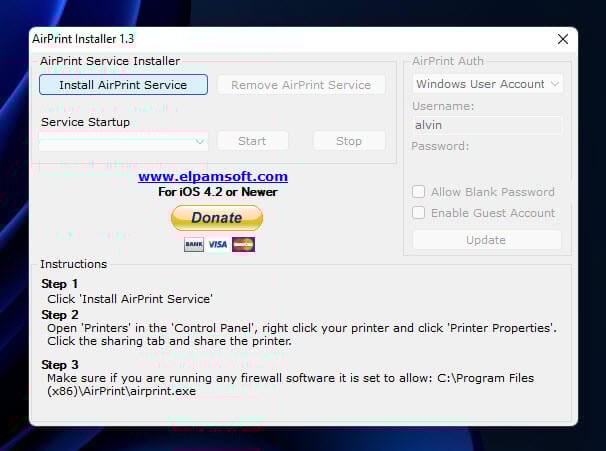The width and height of the screenshot is (606, 451).
Task: Click the Step 1 instruction text
Action: click(x=130, y=298)
